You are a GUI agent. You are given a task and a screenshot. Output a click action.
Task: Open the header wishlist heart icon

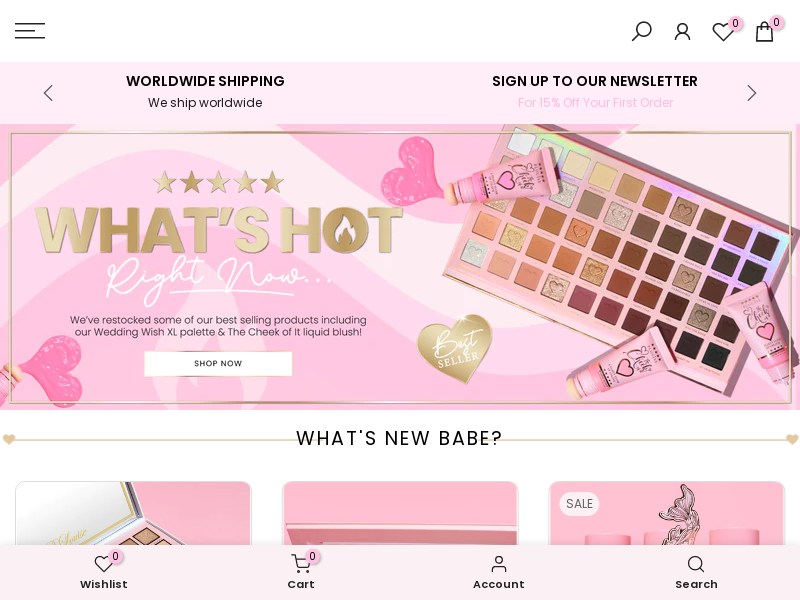click(x=723, y=32)
